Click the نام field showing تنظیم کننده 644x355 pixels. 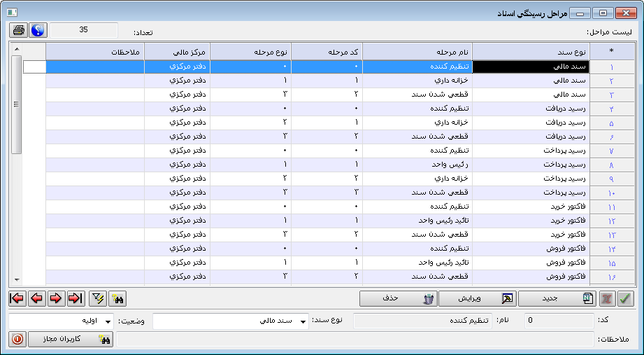(422, 321)
